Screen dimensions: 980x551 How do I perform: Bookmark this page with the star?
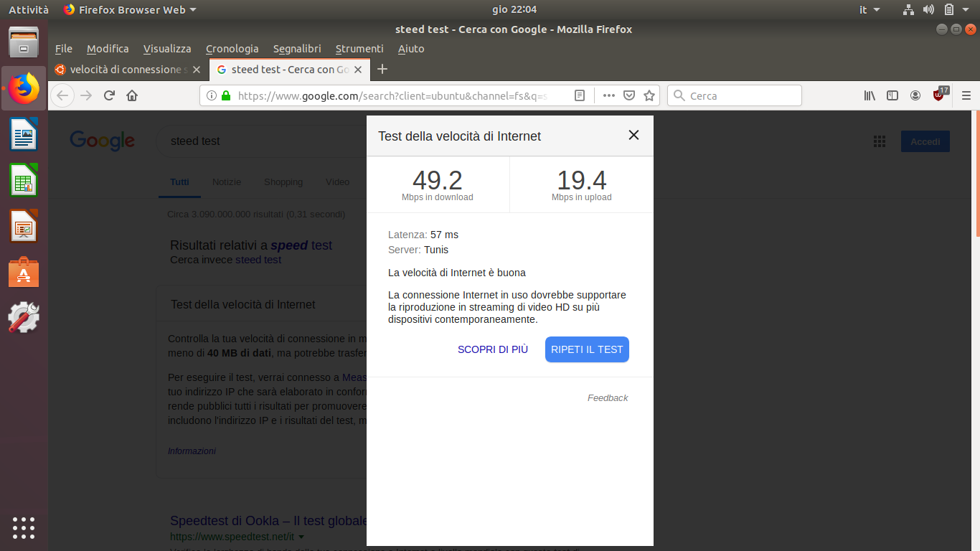649,95
